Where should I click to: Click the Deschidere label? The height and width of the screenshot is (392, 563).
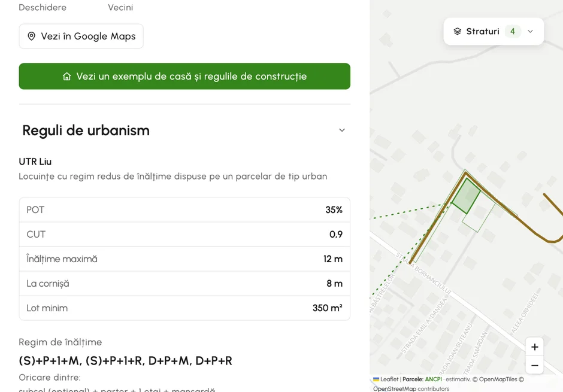pyautogui.click(x=43, y=8)
